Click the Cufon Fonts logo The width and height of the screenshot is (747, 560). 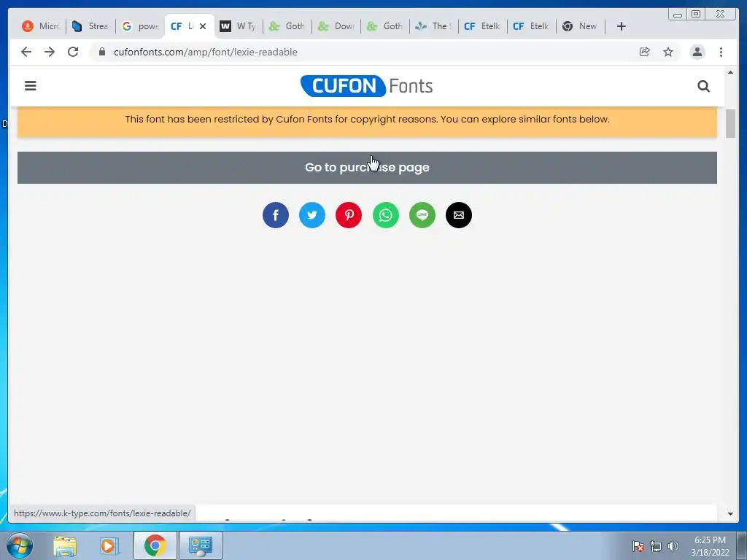click(x=367, y=86)
